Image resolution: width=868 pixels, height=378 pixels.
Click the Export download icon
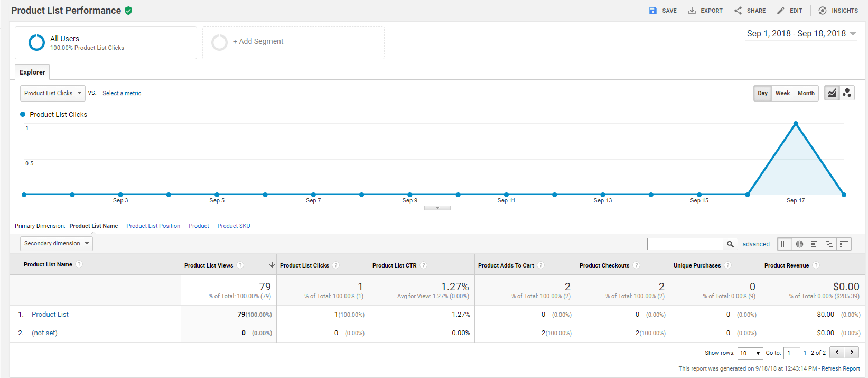pyautogui.click(x=692, y=11)
